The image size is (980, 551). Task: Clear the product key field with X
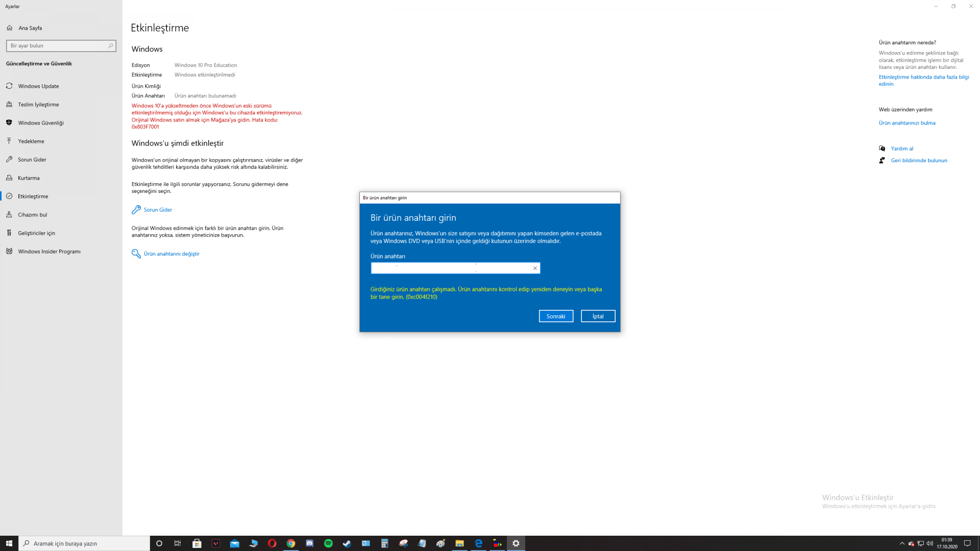point(535,268)
